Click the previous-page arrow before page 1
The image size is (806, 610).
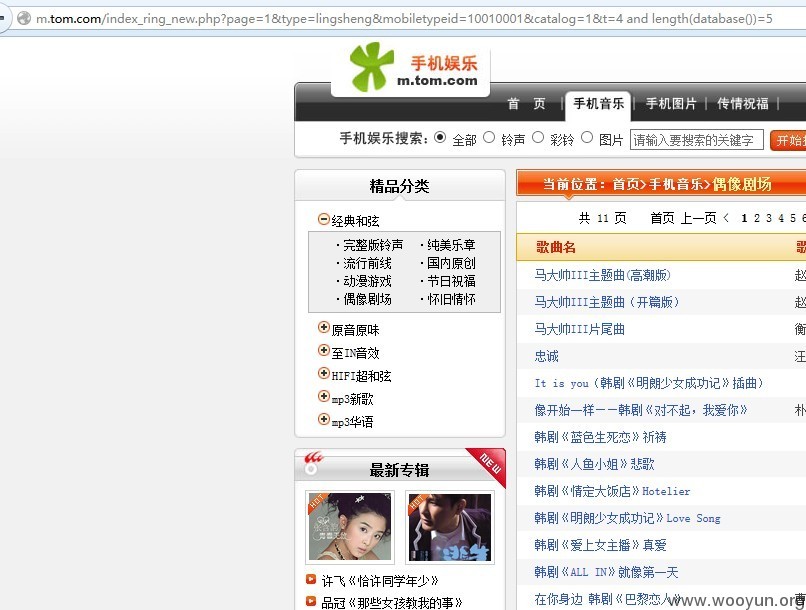pos(726,218)
